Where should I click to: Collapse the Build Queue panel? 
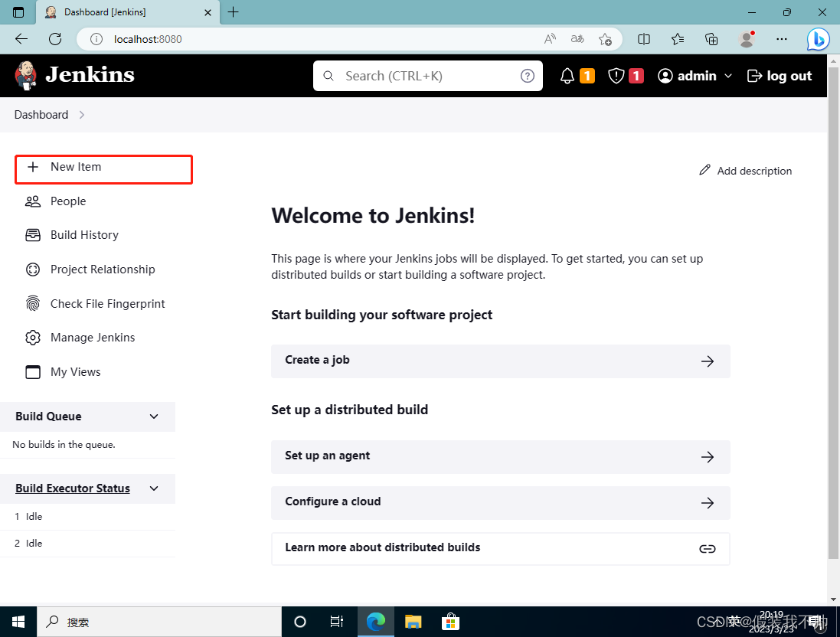[x=154, y=416]
